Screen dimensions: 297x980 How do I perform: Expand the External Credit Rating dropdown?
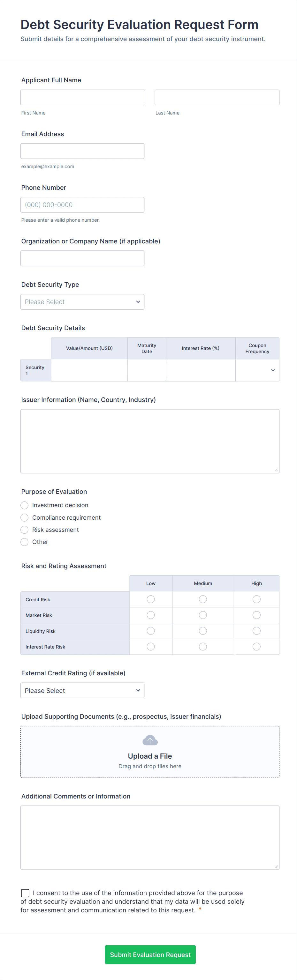82,690
